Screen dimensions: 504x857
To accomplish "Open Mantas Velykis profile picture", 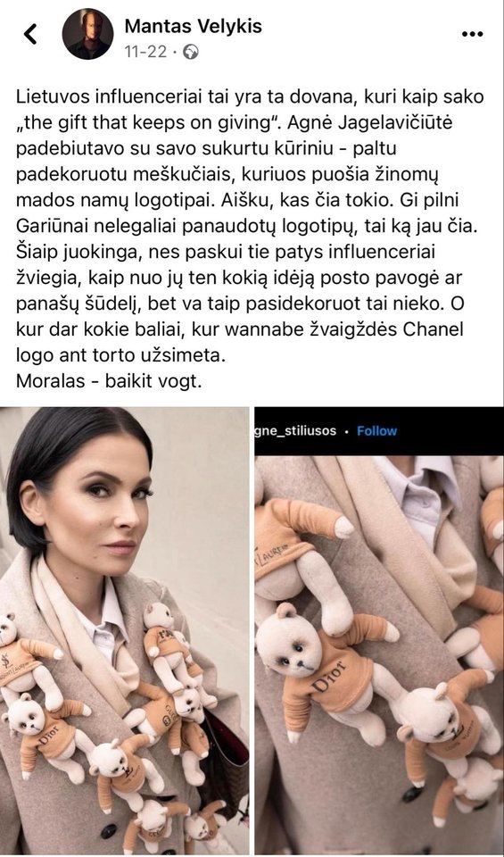I will 87,34.
